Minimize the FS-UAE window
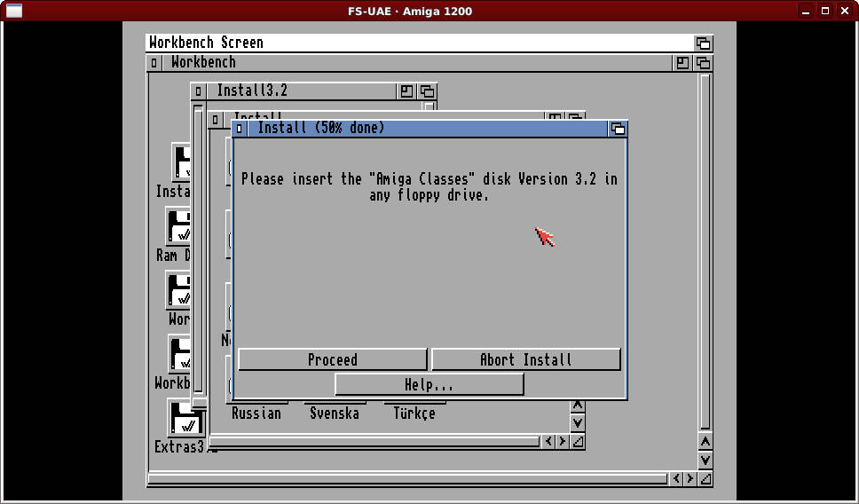The image size is (859, 504). (x=806, y=11)
